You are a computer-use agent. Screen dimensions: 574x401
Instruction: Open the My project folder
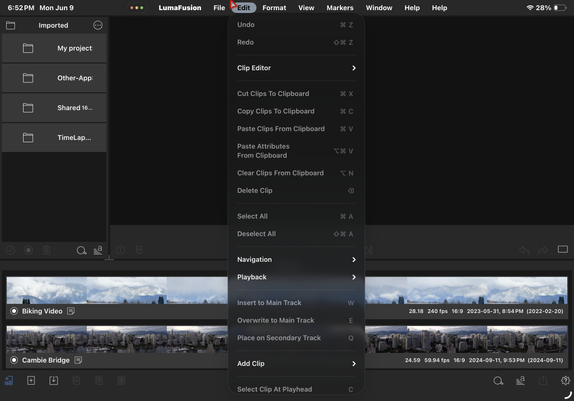coord(54,48)
